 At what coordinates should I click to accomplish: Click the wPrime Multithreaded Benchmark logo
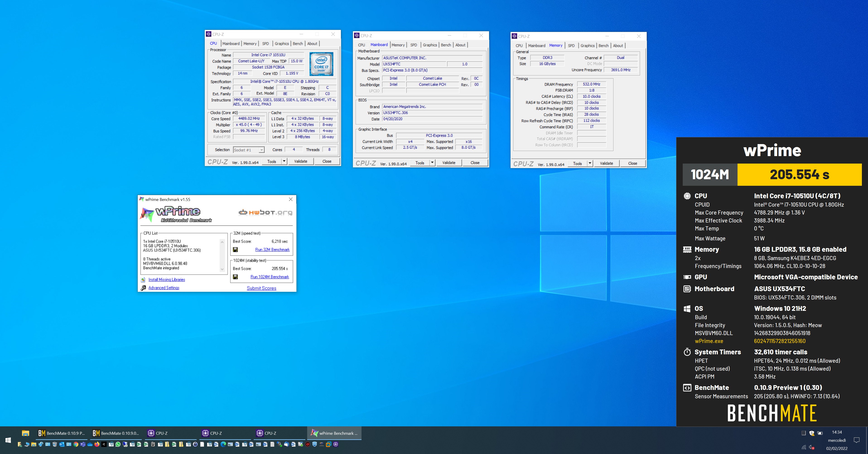tap(176, 214)
